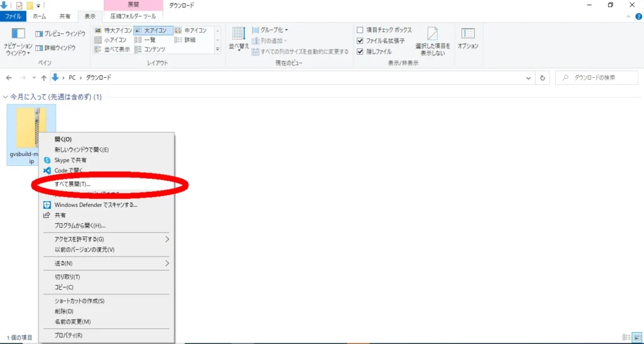Click すべての列のサイズを自動的に変更する
This screenshot has height=344, width=644.
(300, 52)
